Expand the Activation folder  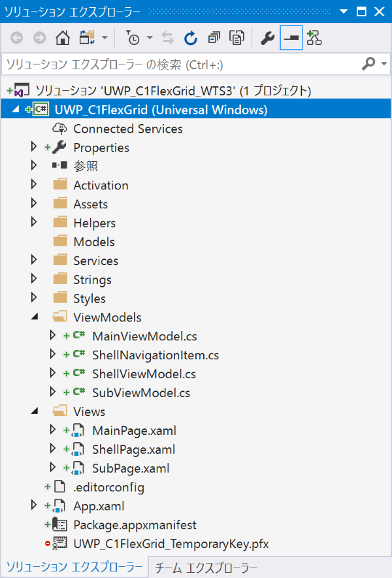[x=33, y=184]
